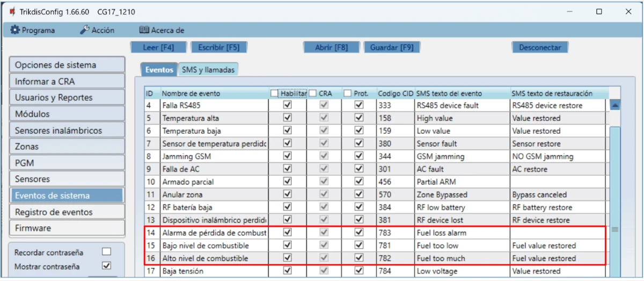Image resolution: width=644 pixels, height=281 pixels.
Task: Open the Programa menu with gear icon
Action: pos(33,30)
